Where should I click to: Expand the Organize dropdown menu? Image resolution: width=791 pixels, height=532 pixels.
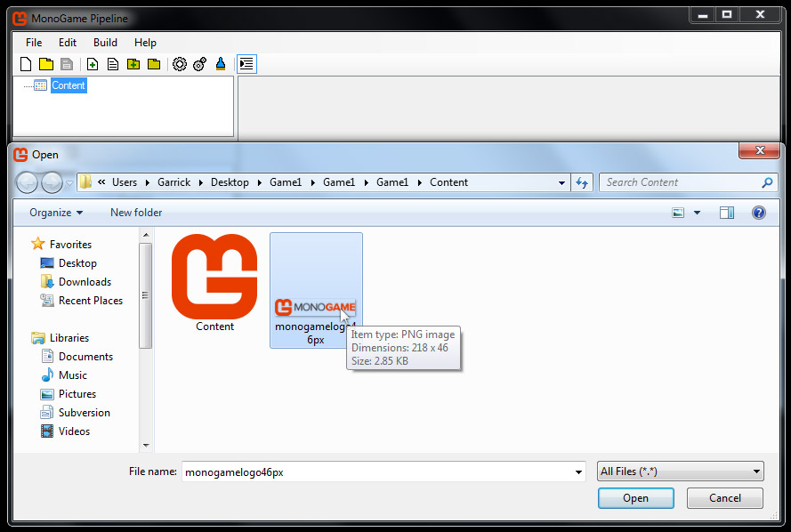[56, 213]
